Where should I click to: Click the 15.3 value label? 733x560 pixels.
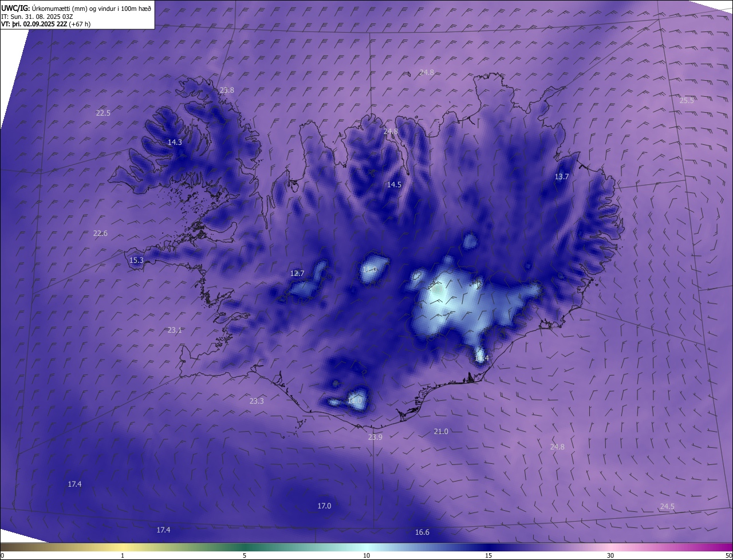click(136, 261)
